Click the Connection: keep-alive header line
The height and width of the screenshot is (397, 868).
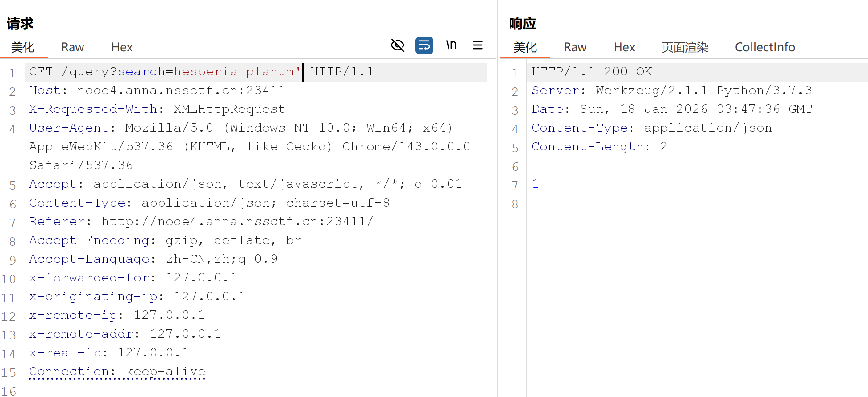pos(117,372)
